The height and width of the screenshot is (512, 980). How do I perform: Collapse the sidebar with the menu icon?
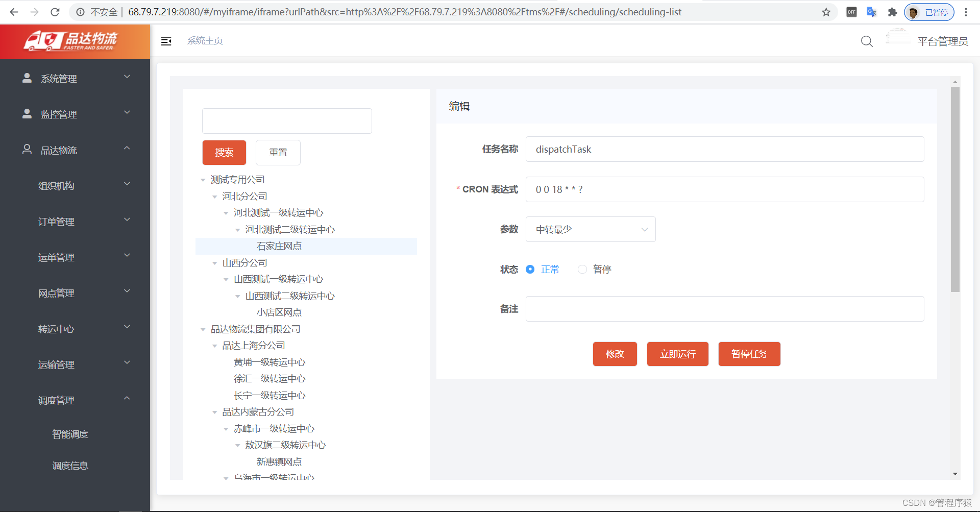(166, 41)
